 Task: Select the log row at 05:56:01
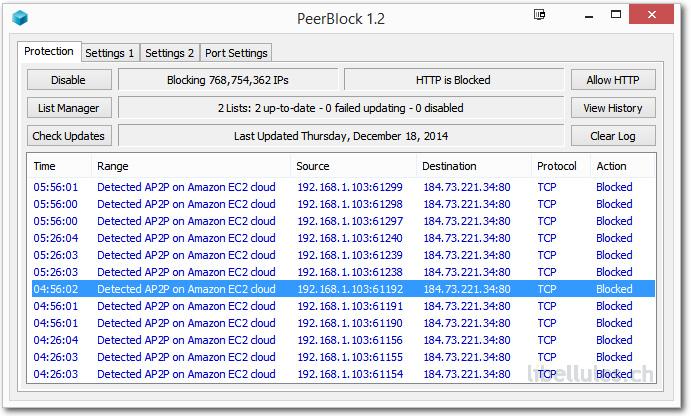(x=343, y=187)
